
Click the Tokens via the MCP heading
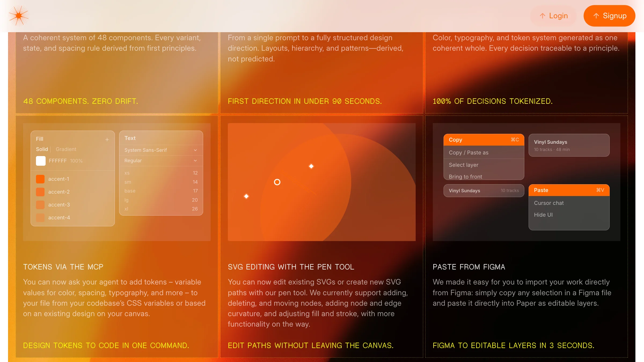click(x=63, y=267)
